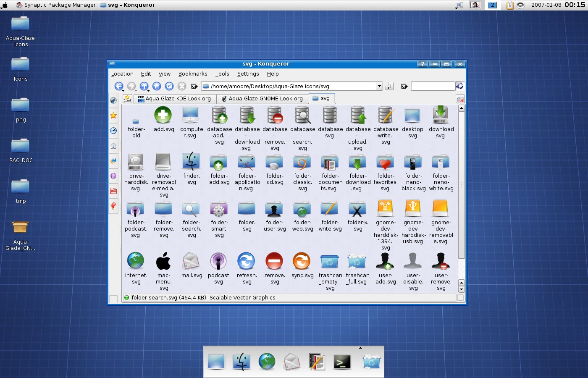The image size is (588, 378).
Task: Select the user-remove.svg icon
Action: click(x=441, y=261)
